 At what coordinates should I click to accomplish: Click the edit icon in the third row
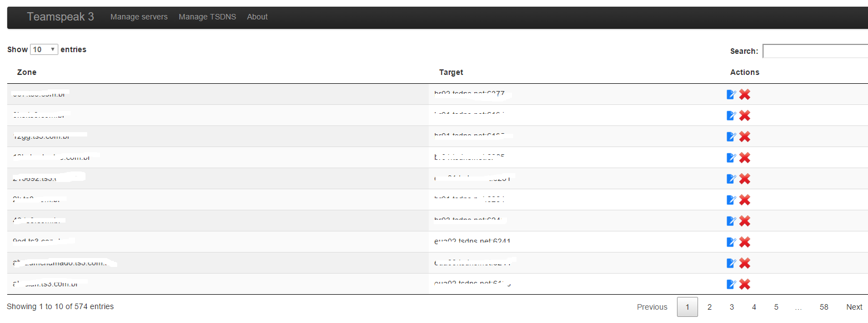(x=731, y=137)
